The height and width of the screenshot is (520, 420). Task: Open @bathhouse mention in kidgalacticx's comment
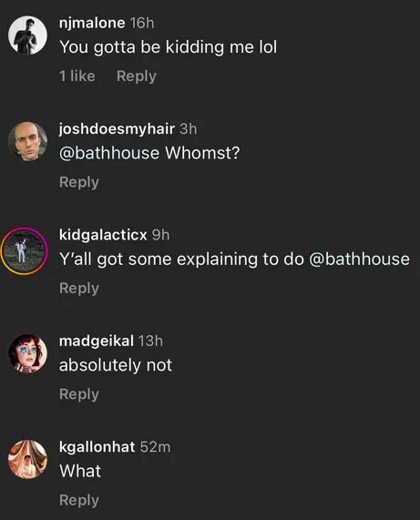tap(359, 259)
